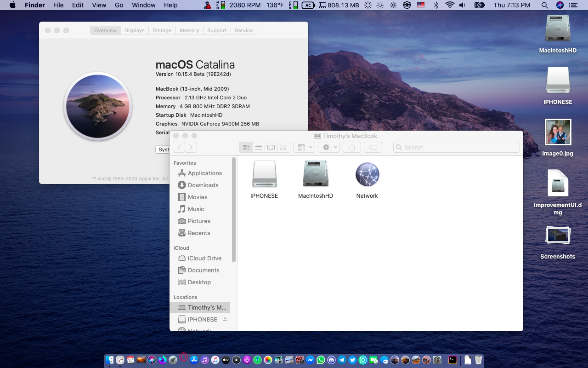
Task: Open Terminal from the Dock
Action: (452, 360)
